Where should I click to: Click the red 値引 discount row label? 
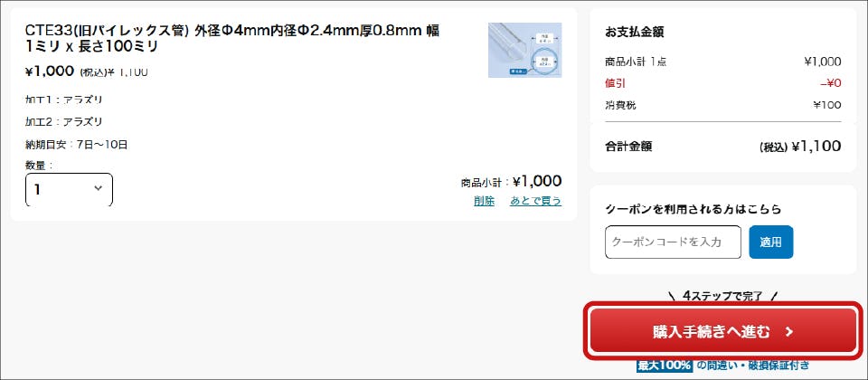(x=616, y=83)
